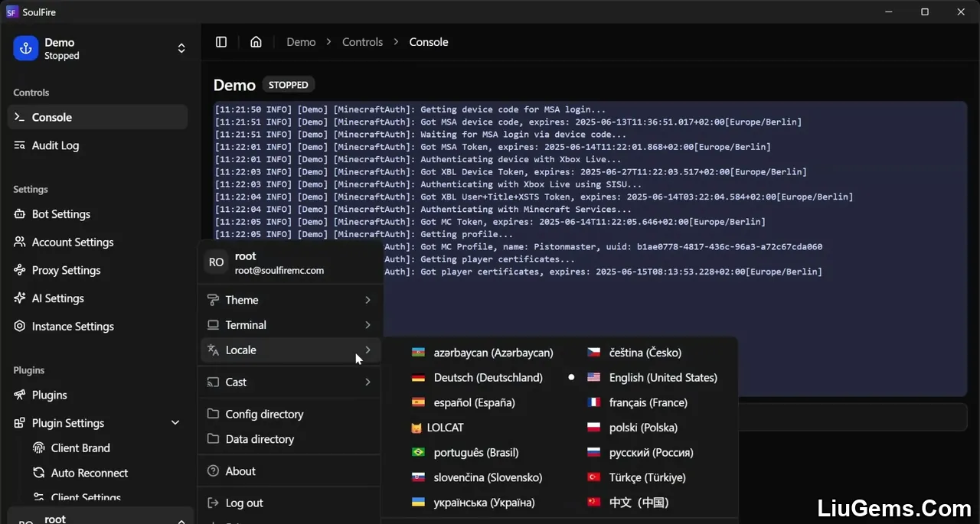Expand the Locale submenu arrow

pyautogui.click(x=367, y=350)
